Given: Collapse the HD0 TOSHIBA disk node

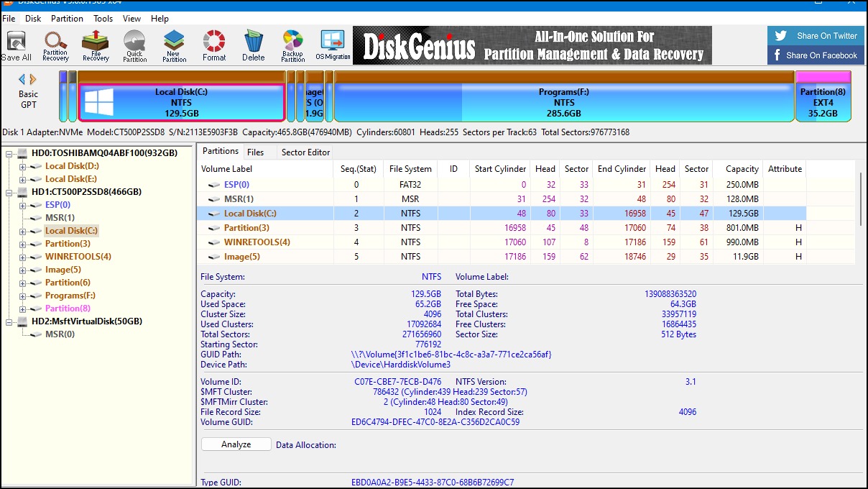Looking at the screenshot, I should tap(9, 153).
